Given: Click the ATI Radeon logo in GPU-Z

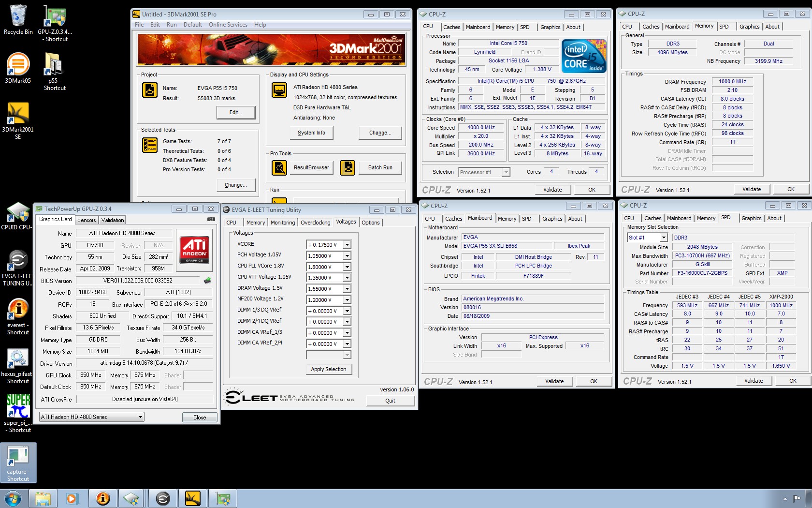Looking at the screenshot, I should (x=194, y=249).
